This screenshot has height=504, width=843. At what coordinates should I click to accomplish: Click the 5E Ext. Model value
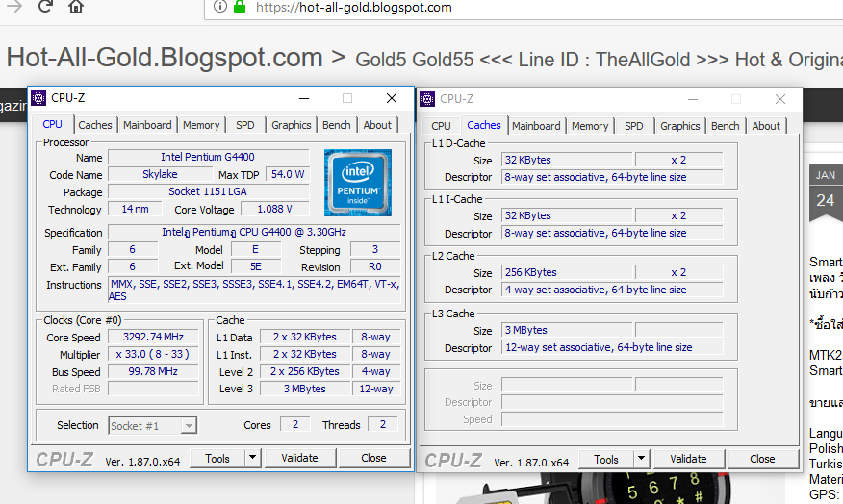pyautogui.click(x=256, y=266)
